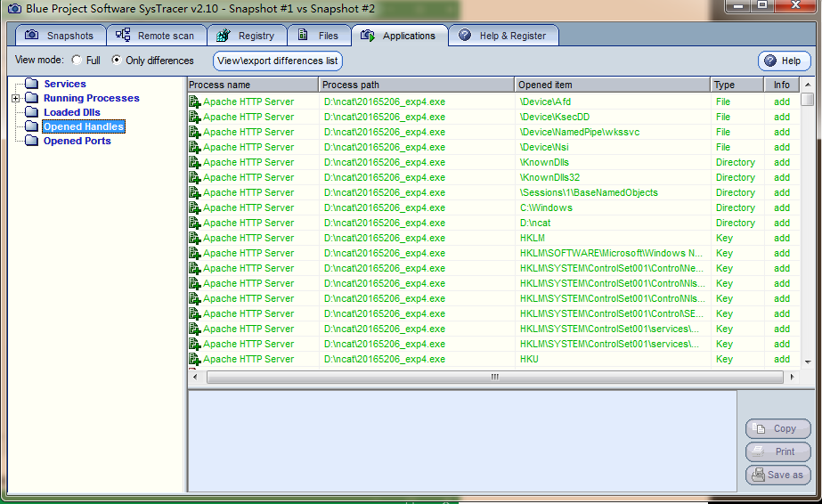Expand the Running Processes tree node
The height and width of the screenshot is (504, 822).
(x=16, y=98)
